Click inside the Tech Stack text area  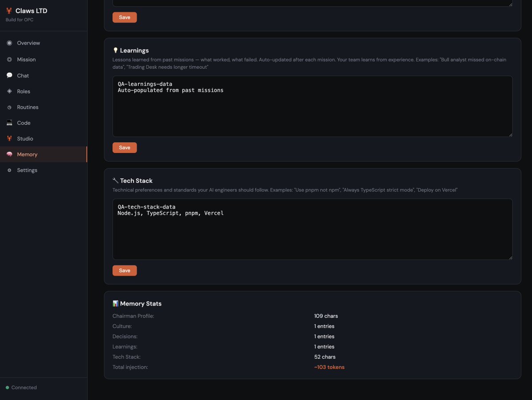point(313,229)
